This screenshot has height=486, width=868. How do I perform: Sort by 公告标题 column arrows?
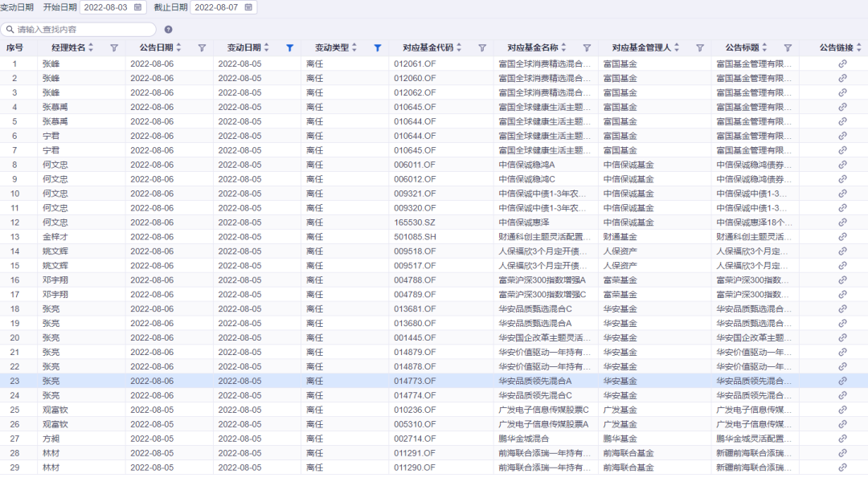(x=764, y=47)
